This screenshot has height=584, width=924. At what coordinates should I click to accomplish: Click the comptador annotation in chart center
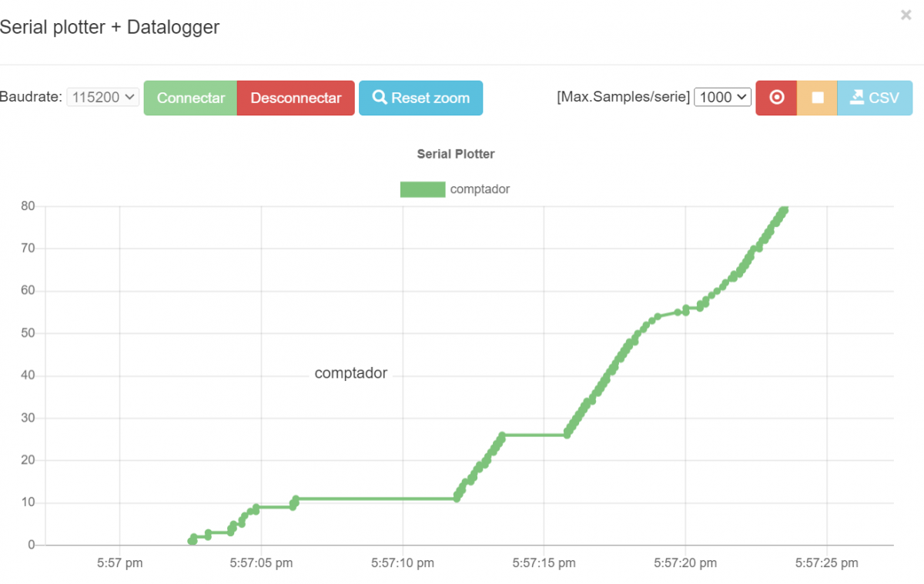tap(351, 374)
